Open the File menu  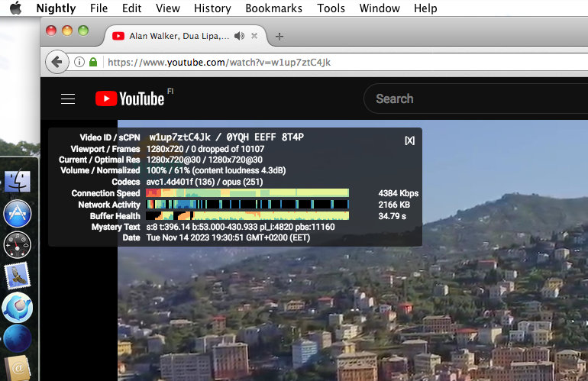click(99, 8)
